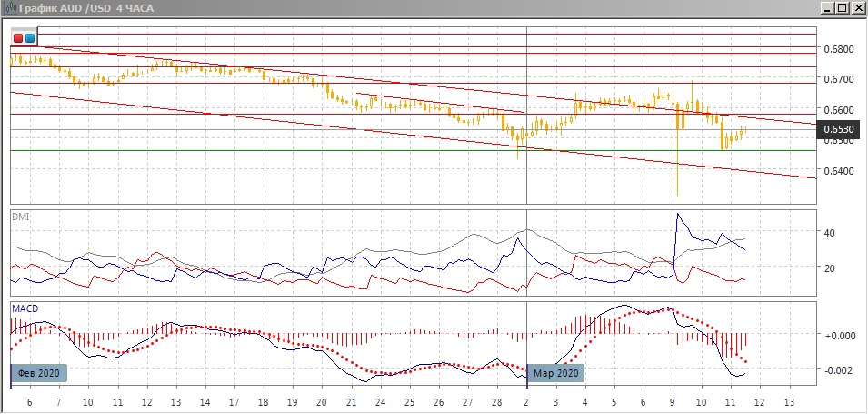Click the 0.6800 price axis label
This screenshot has width=868, height=414.
click(x=837, y=48)
